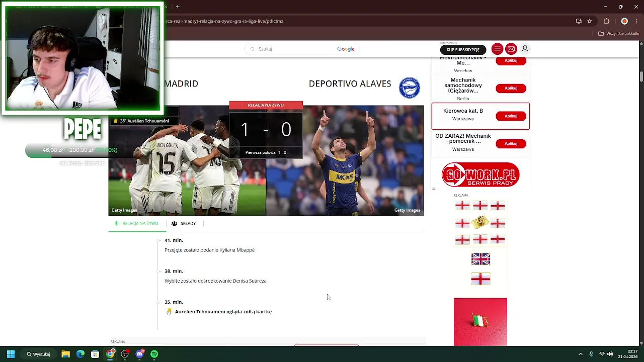
Task: Switch to the SKŁADY tab
Action: (x=183, y=223)
